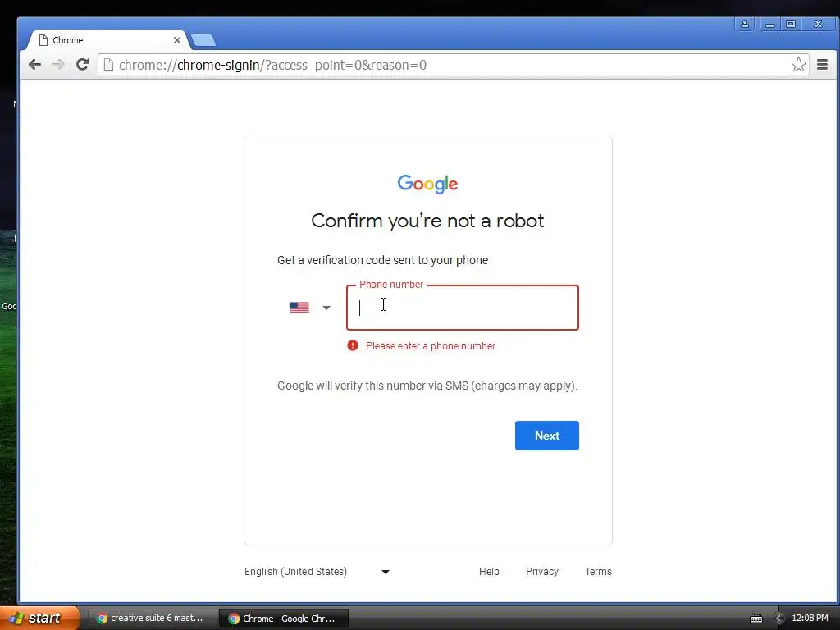Minimize the Chrome window
The width and height of the screenshot is (840, 630).
click(769, 24)
